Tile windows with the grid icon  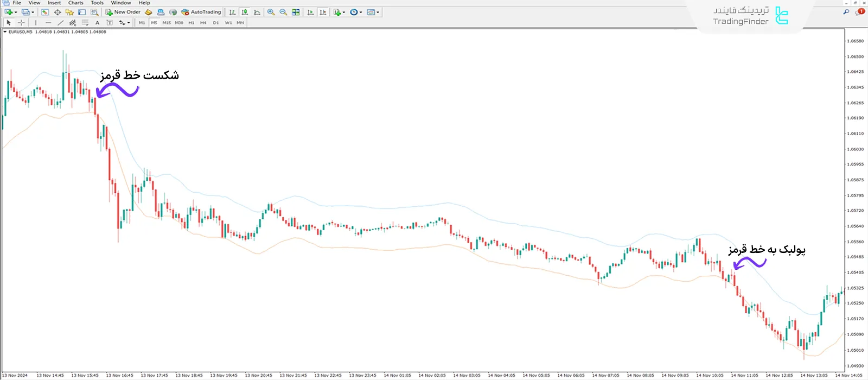[296, 12]
